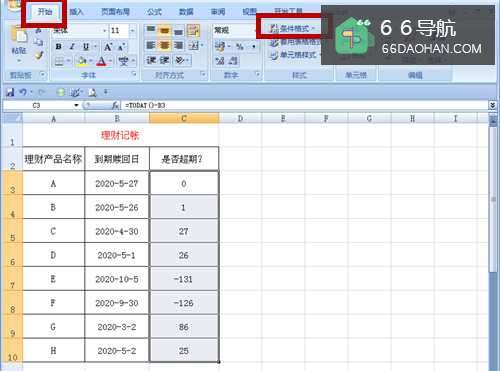500x371 pixels.
Task: Toggle Underline formatting button
Action: tap(86, 46)
